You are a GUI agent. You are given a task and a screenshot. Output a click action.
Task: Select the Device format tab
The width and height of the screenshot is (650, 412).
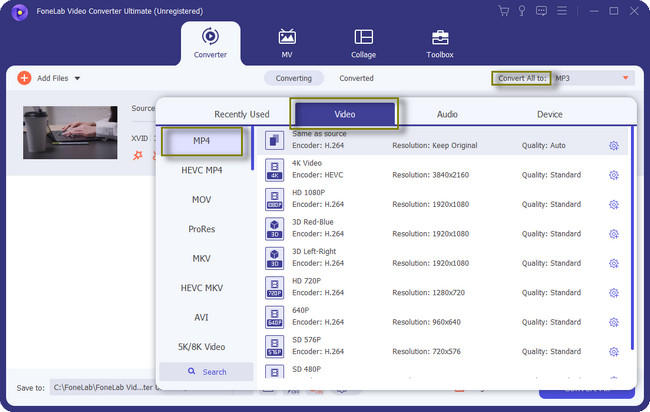pos(550,114)
